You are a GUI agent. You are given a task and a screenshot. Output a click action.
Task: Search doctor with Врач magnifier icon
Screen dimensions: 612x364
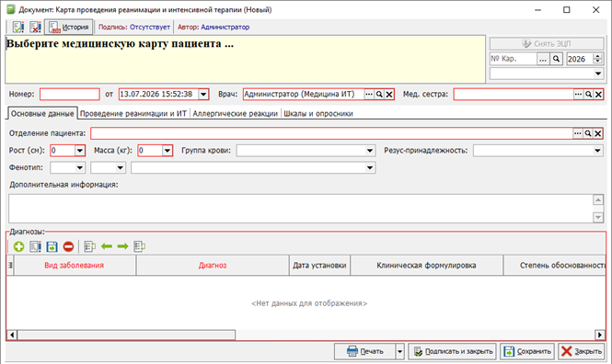point(379,95)
